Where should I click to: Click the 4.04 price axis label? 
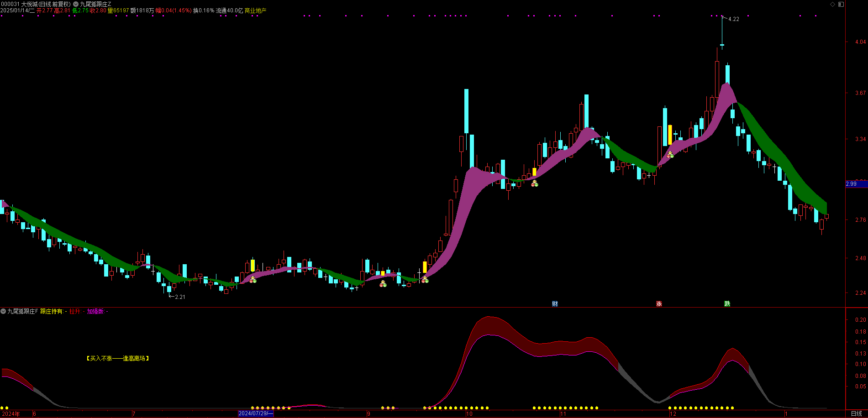point(860,42)
